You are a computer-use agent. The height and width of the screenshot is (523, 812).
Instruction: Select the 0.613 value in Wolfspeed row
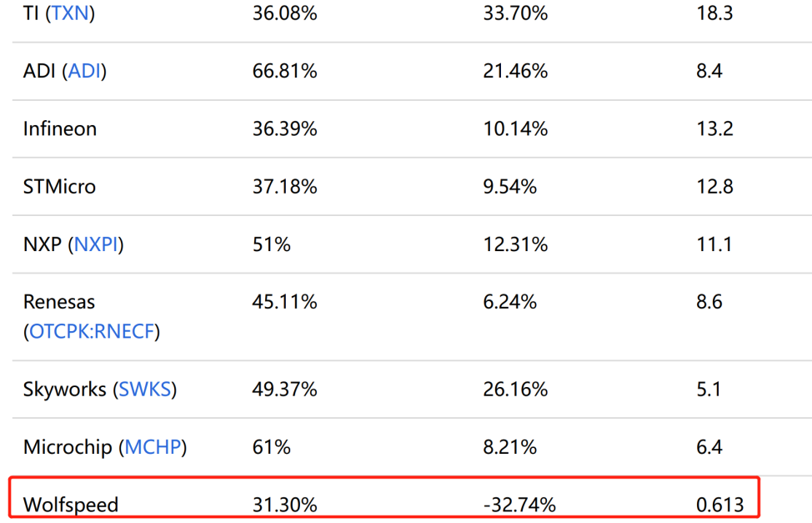(x=719, y=504)
